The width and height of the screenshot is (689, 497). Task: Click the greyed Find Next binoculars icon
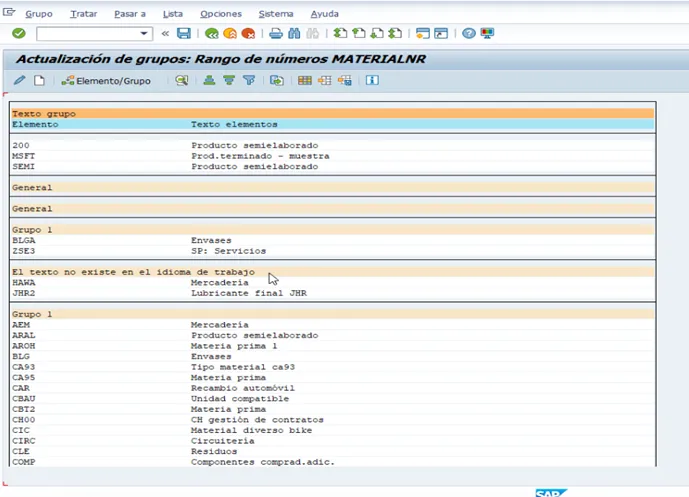312,33
